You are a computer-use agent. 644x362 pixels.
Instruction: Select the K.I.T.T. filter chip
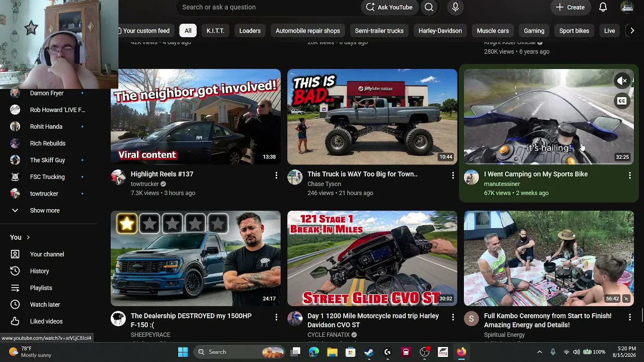coord(215,31)
